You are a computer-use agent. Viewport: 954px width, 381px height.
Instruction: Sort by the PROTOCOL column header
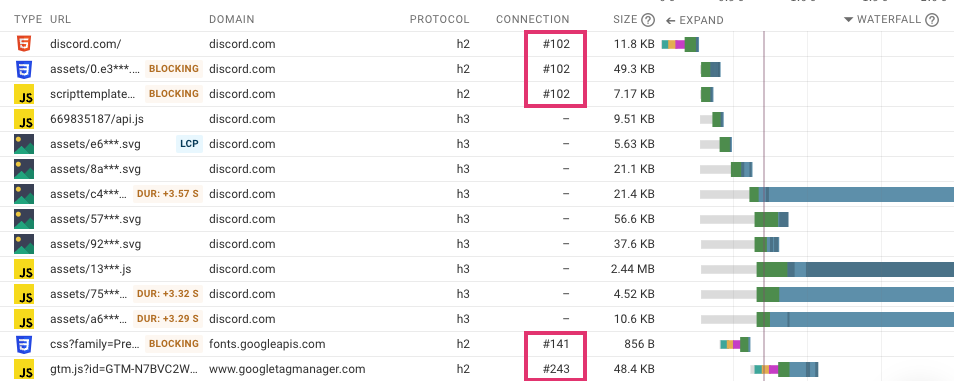pyautogui.click(x=439, y=19)
